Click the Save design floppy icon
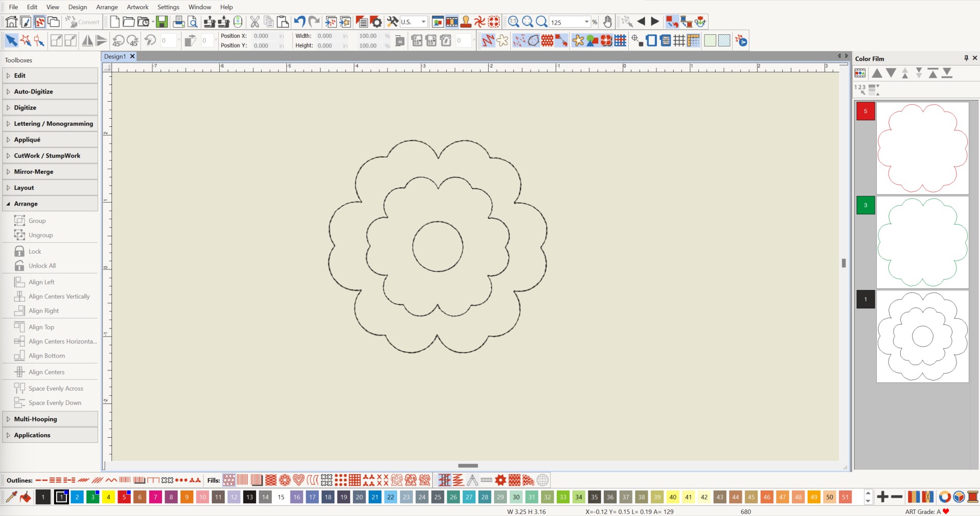 click(162, 21)
